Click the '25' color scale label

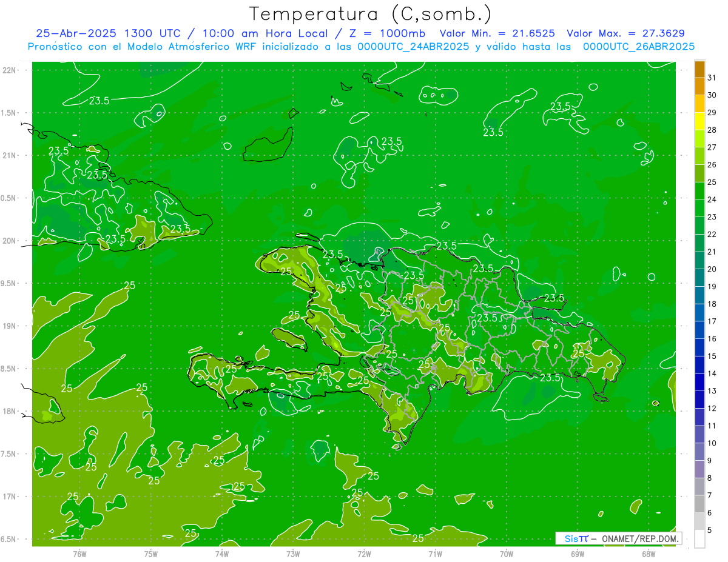(712, 182)
